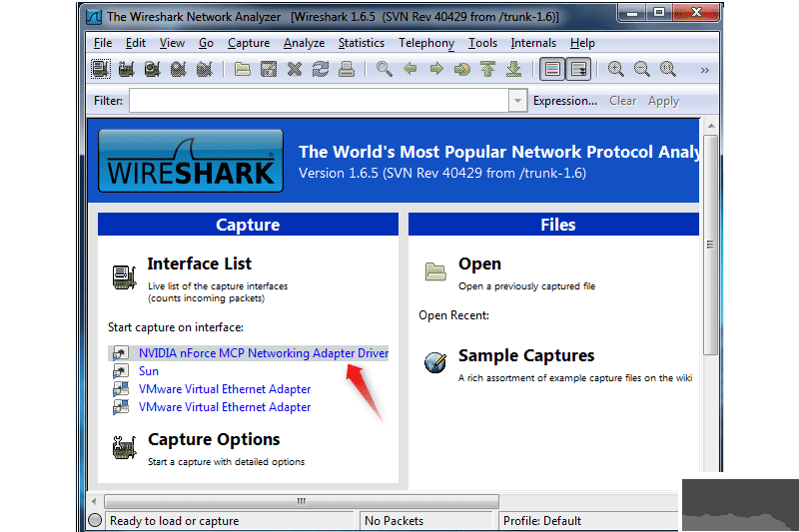Open the Internals menu
The image size is (799, 532).
(x=533, y=43)
